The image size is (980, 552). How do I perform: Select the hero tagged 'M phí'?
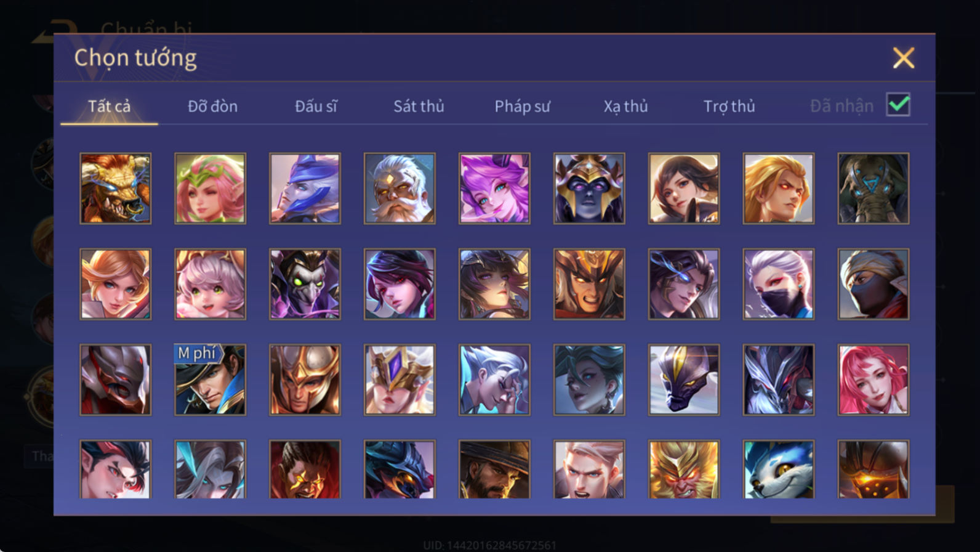pos(210,379)
